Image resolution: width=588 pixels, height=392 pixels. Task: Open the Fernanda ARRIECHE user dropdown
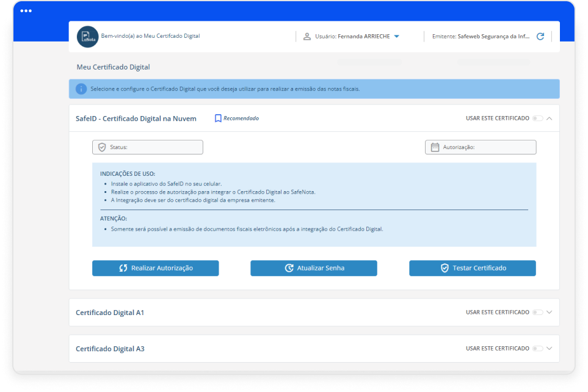396,37
